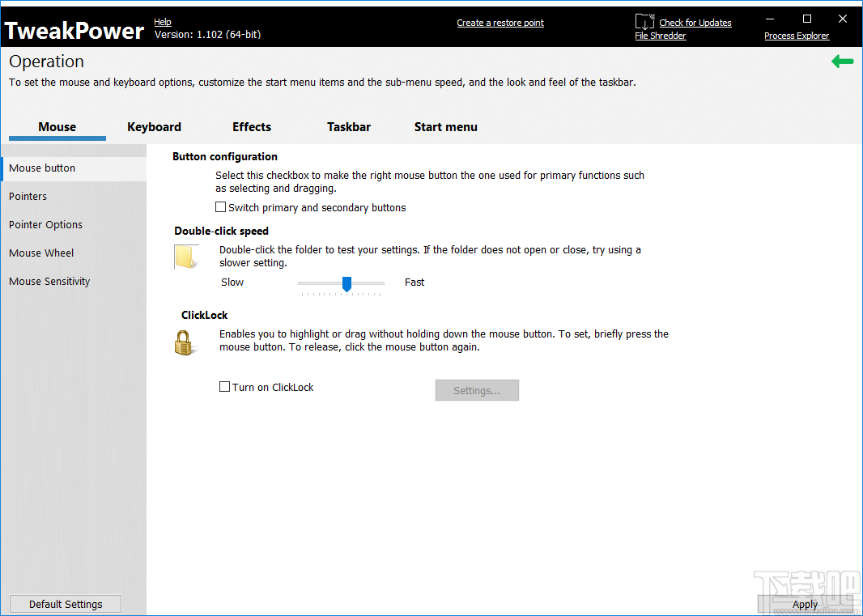Click the Double-click speed heading
The width and height of the screenshot is (863, 616).
coord(221,232)
